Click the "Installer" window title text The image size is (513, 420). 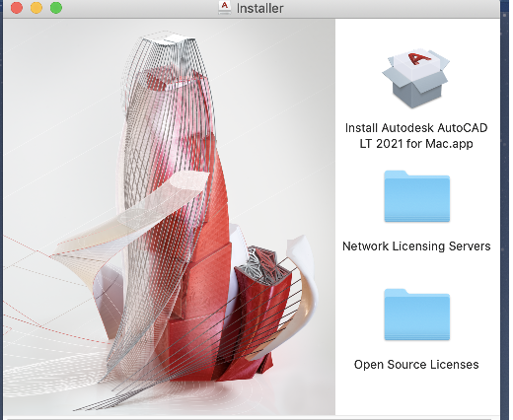coord(259,8)
